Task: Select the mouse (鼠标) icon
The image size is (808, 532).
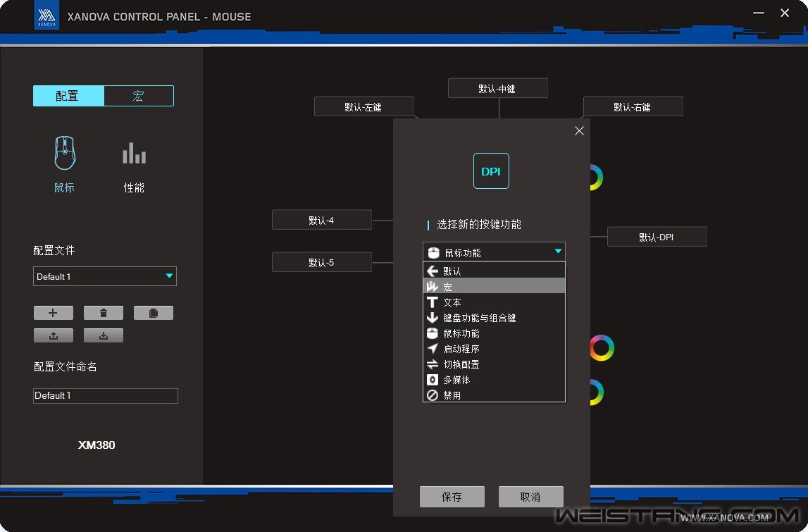Action: (65, 154)
